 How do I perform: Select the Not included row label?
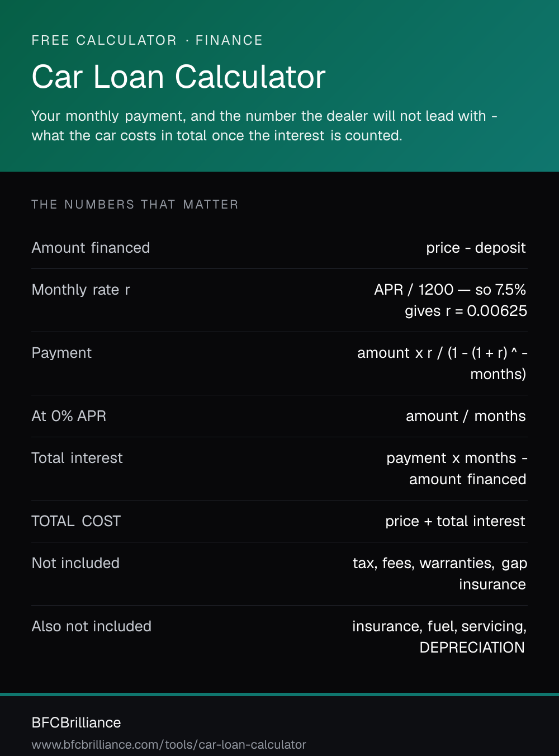tap(75, 563)
